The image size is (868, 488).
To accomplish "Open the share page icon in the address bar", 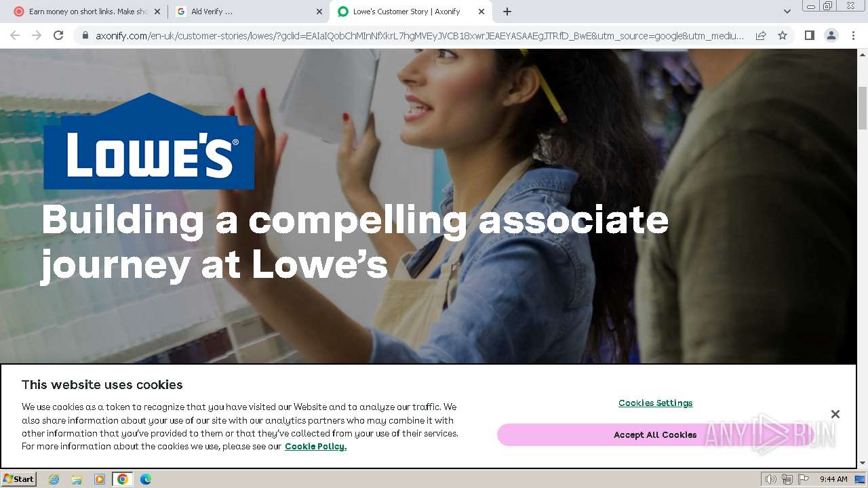I will click(761, 35).
